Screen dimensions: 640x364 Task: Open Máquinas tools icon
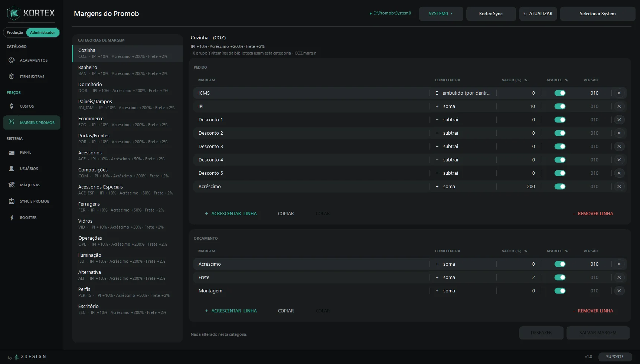point(12,185)
